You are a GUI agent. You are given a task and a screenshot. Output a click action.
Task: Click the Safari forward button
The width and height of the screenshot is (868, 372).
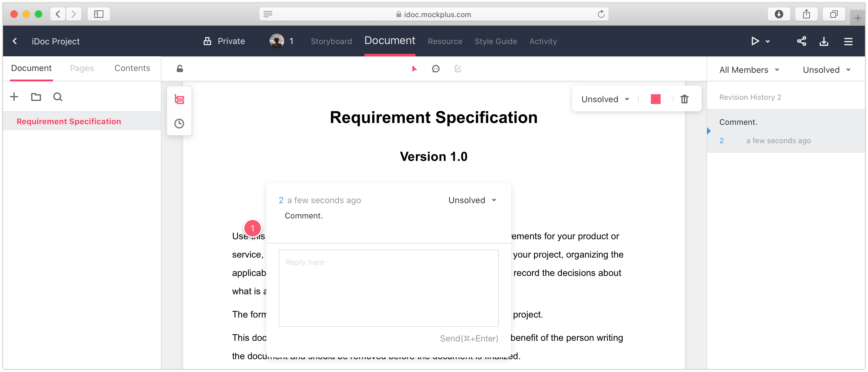pos(73,14)
